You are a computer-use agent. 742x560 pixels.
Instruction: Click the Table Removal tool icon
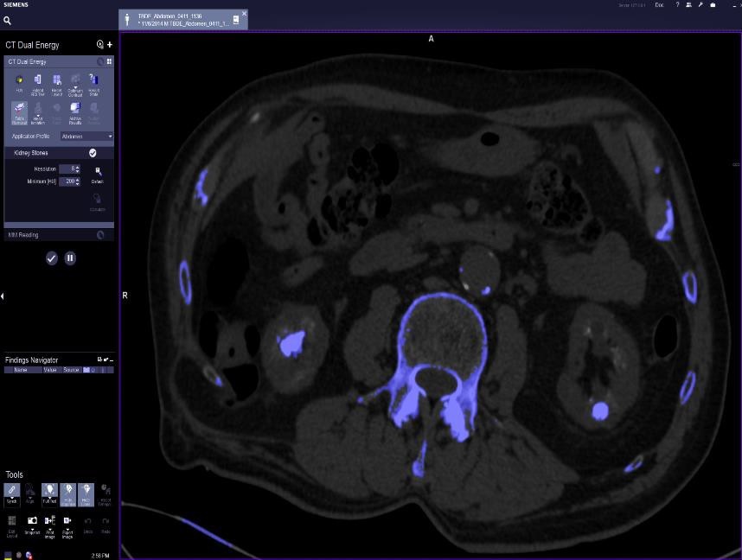pos(19,109)
